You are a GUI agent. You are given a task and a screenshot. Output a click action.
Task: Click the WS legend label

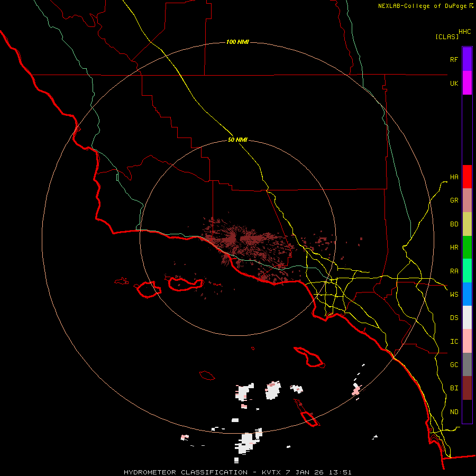tap(454, 295)
